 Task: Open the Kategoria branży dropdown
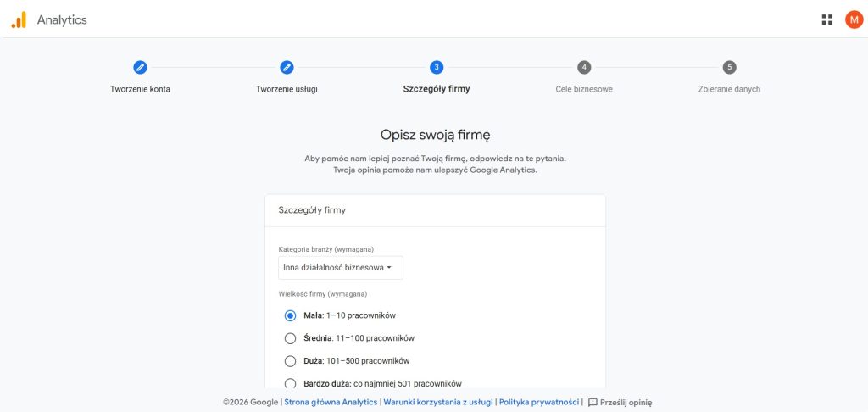[341, 268]
